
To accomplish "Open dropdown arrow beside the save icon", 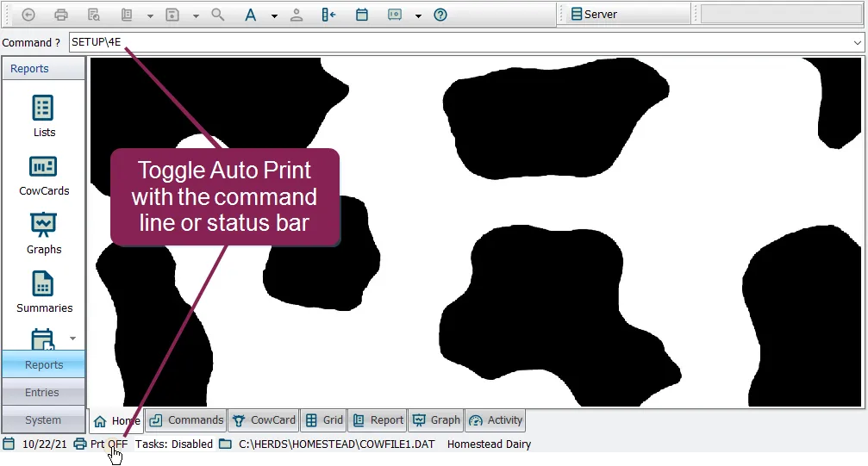I will 196,16.
